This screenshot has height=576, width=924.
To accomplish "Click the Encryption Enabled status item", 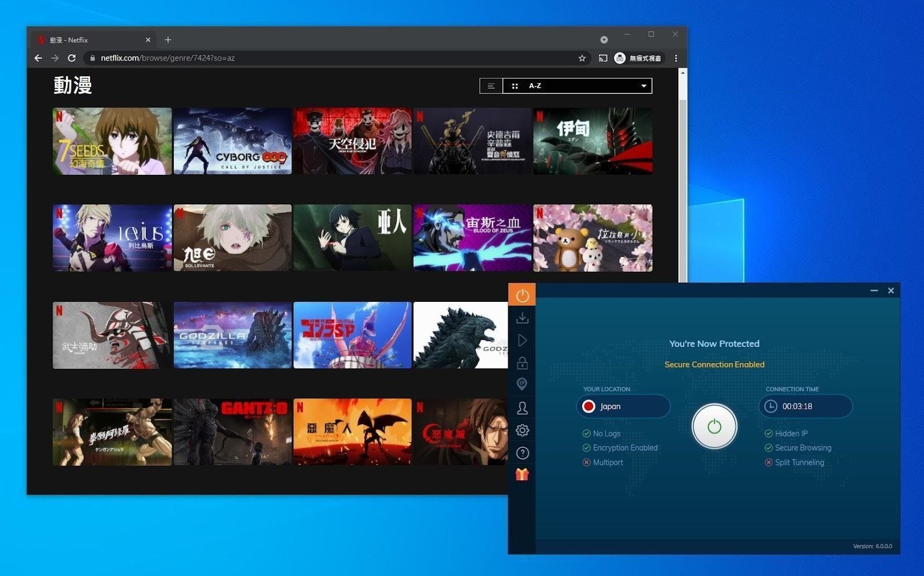I will (x=620, y=448).
